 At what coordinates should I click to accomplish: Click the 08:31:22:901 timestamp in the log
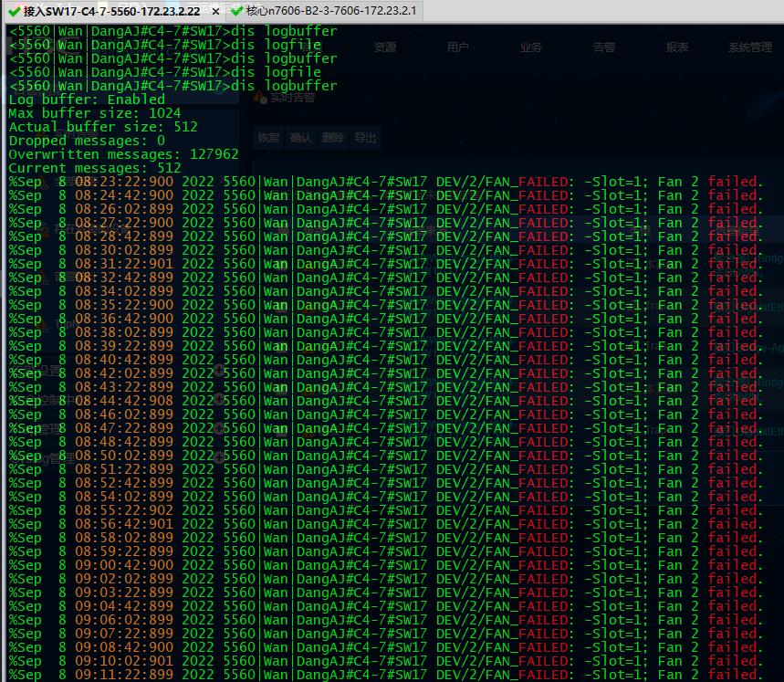pyautogui.click(x=124, y=264)
